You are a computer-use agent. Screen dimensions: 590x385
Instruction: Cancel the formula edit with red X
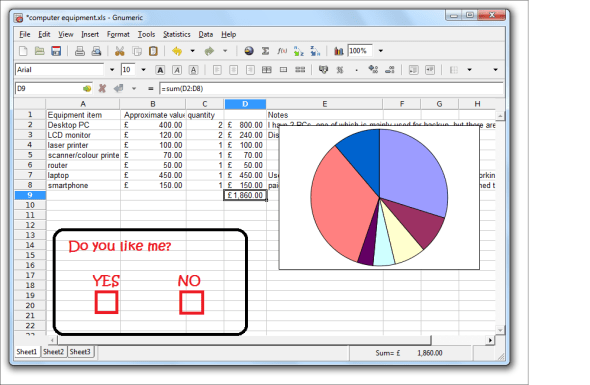[102, 88]
